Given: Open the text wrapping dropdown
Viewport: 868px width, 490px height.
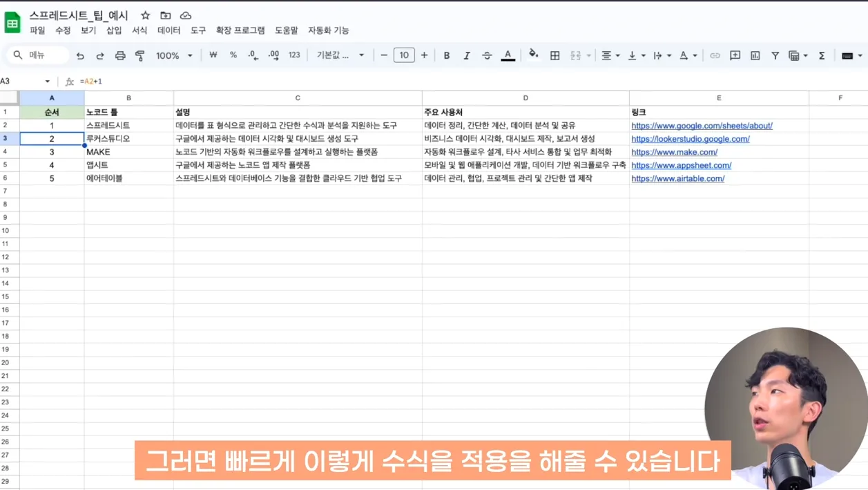Looking at the screenshot, I should [662, 55].
